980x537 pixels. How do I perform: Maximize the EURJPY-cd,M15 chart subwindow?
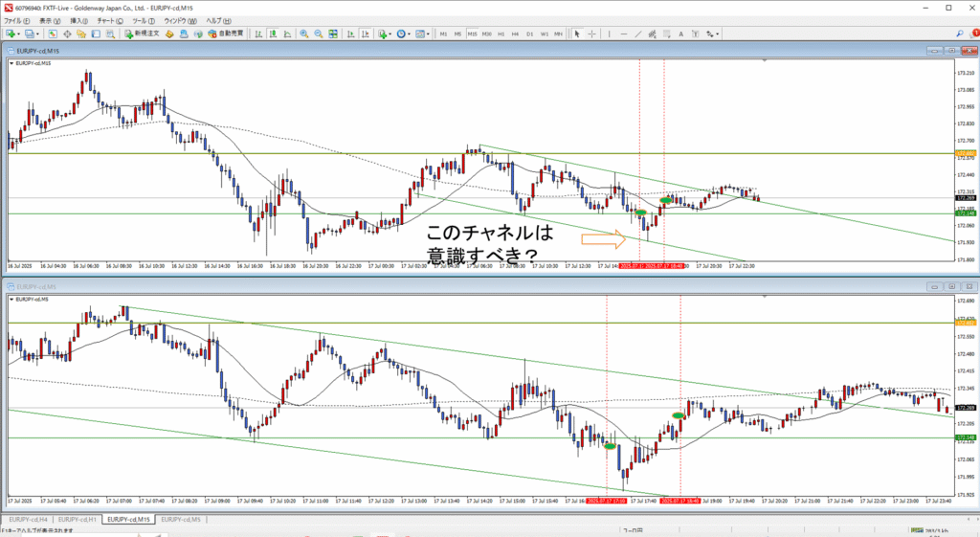click(952, 51)
